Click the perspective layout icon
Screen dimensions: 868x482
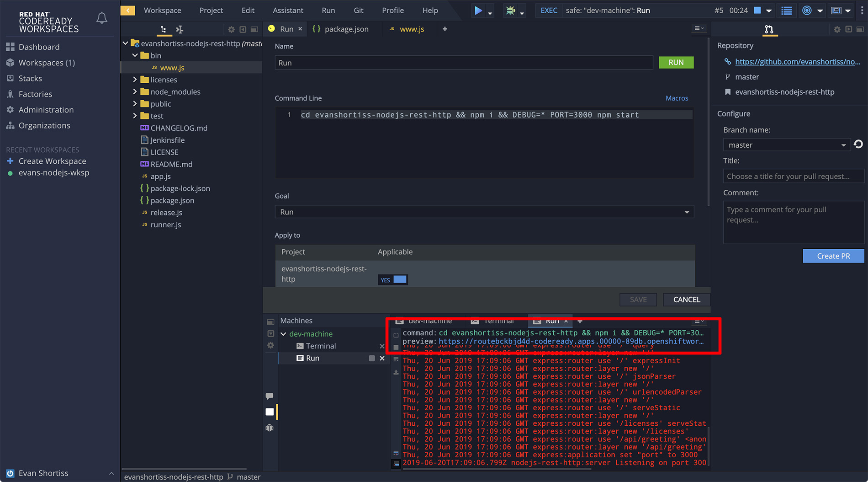pyautogui.click(x=836, y=10)
